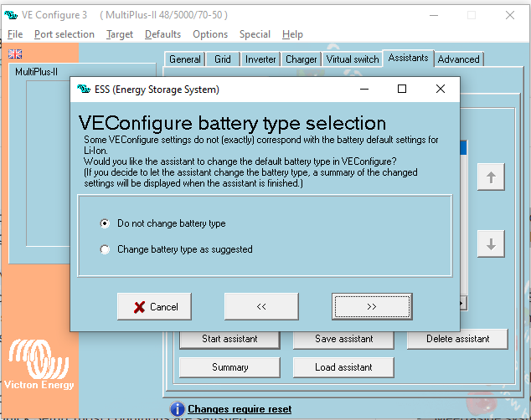Open the Charger tab
This screenshot has width=531, height=420.
[x=301, y=59]
